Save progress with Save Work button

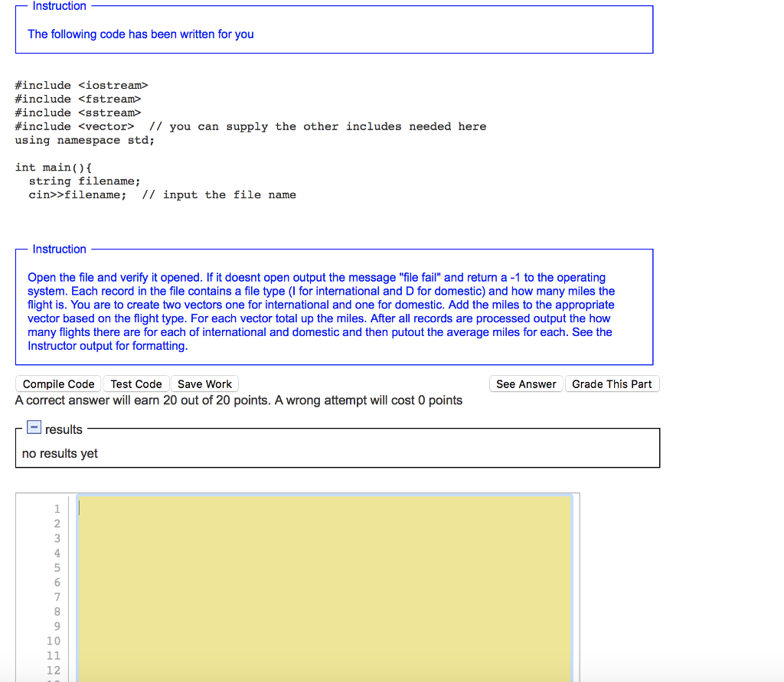click(204, 384)
